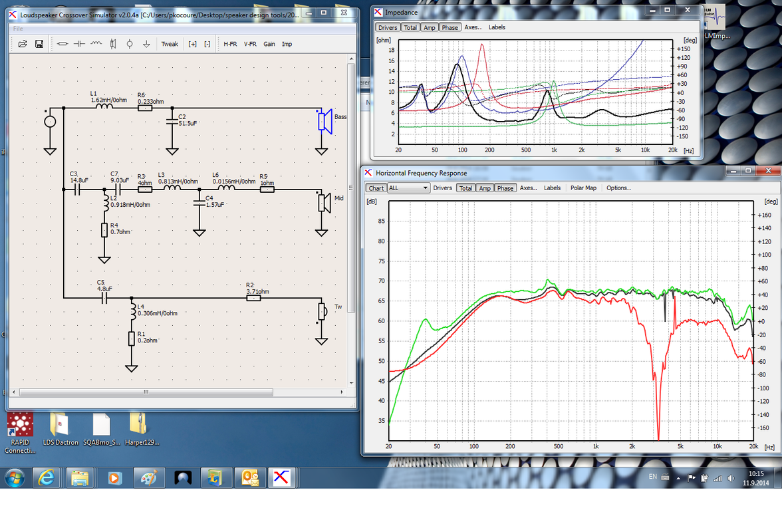The width and height of the screenshot is (782, 532).
Task: Click the Tweak button
Action: pos(170,44)
